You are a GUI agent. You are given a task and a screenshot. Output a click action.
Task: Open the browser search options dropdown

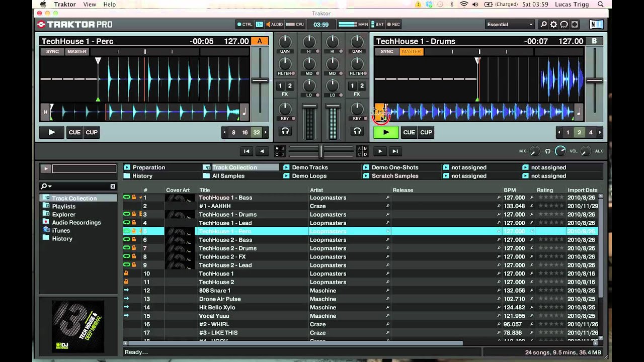pyautogui.click(x=46, y=186)
